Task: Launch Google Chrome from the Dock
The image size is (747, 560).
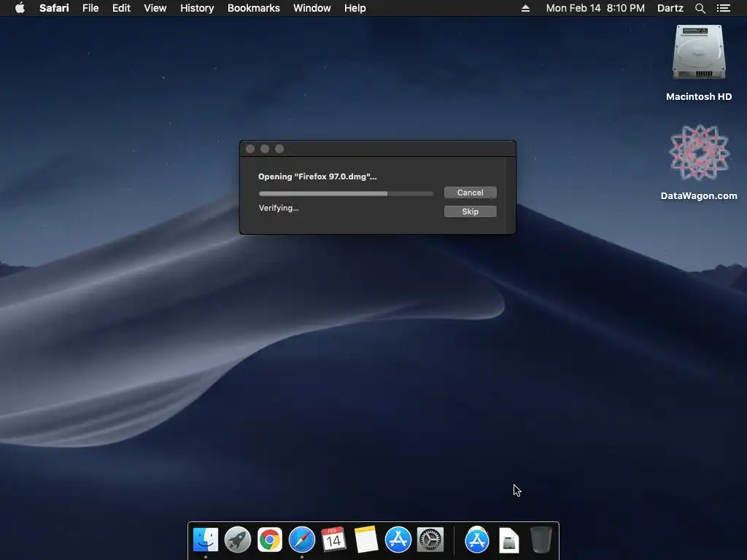Action: [270, 540]
